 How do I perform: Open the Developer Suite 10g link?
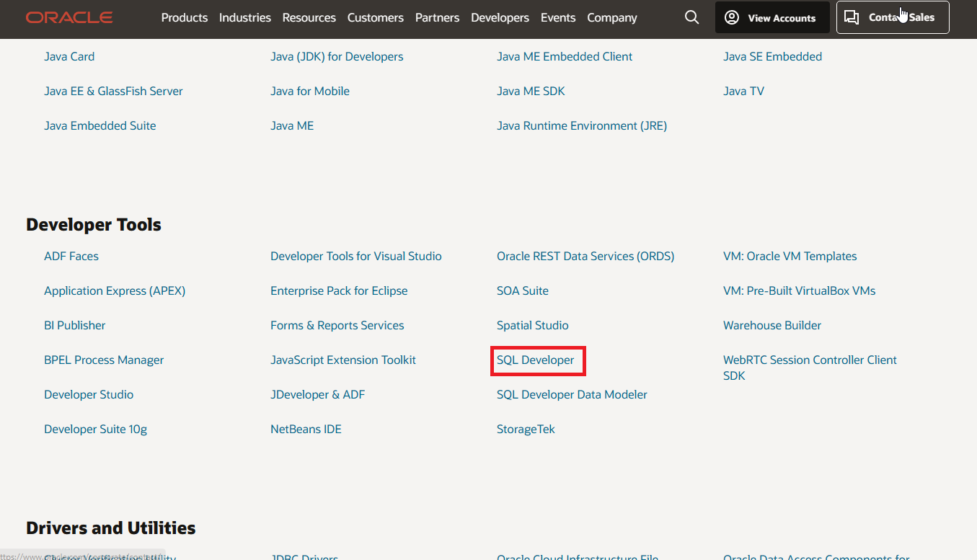click(x=95, y=429)
